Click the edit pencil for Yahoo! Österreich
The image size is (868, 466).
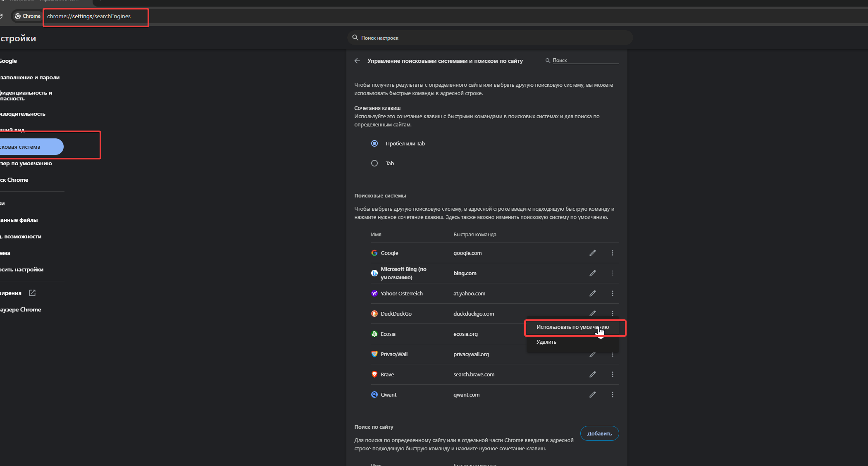(x=592, y=293)
